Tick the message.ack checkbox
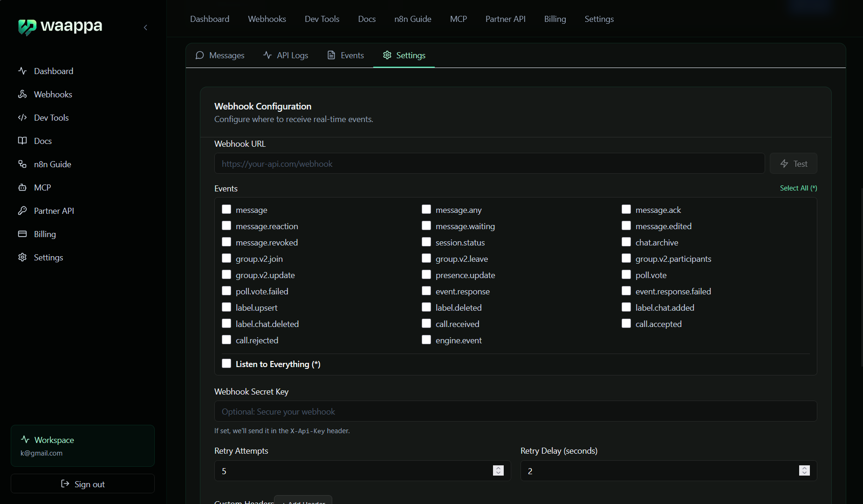 (626, 209)
